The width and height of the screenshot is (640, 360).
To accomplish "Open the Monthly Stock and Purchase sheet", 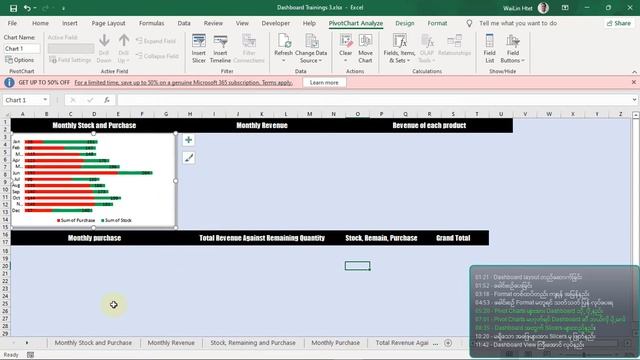I will pyautogui.click(x=93, y=343).
